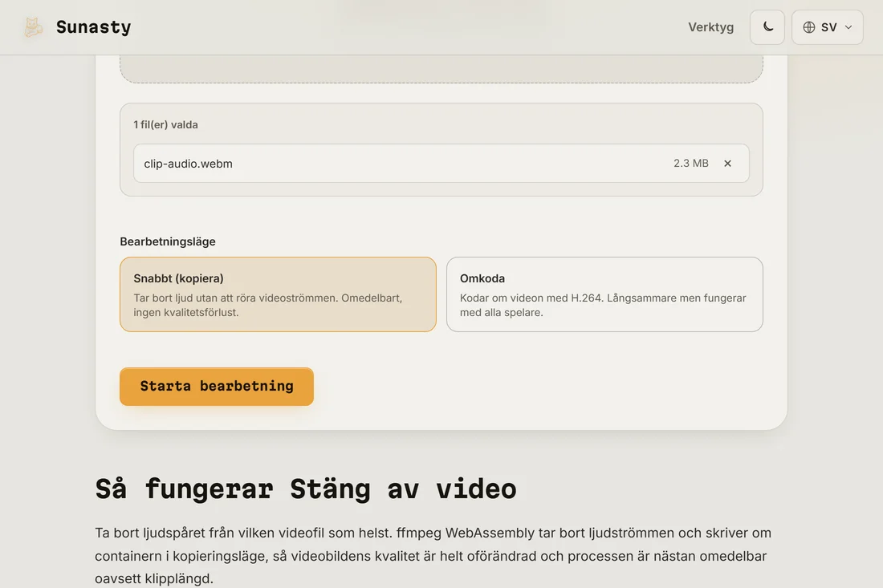Remove clip-audio.webm with the X icon
This screenshot has height=588, width=883.
click(x=727, y=163)
